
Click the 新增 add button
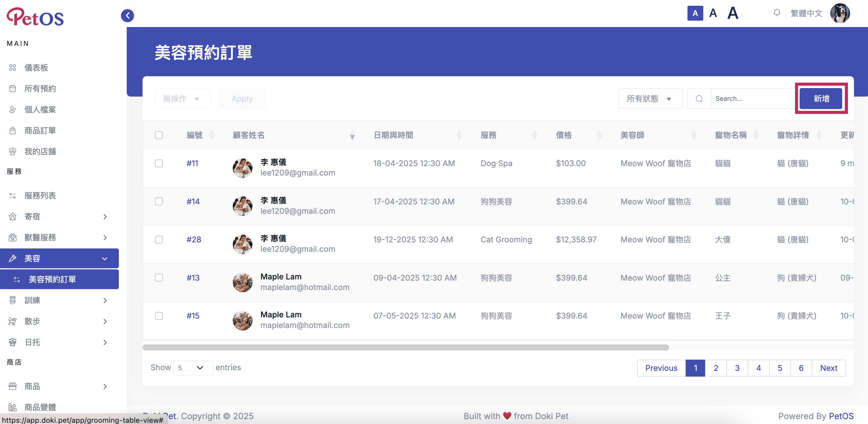tap(821, 99)
